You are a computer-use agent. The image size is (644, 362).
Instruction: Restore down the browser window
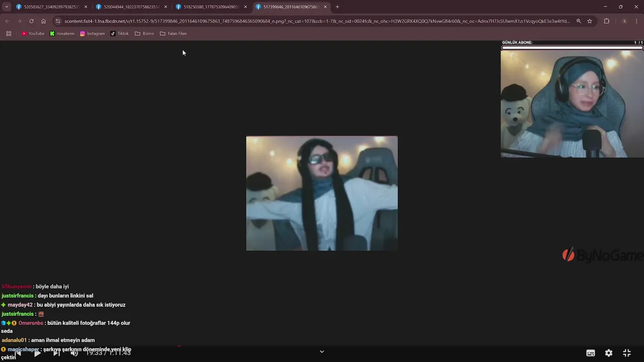[x=620, y=7]
